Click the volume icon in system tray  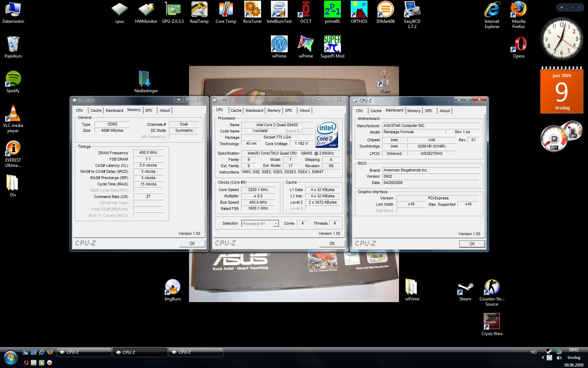tap(559, 358)
